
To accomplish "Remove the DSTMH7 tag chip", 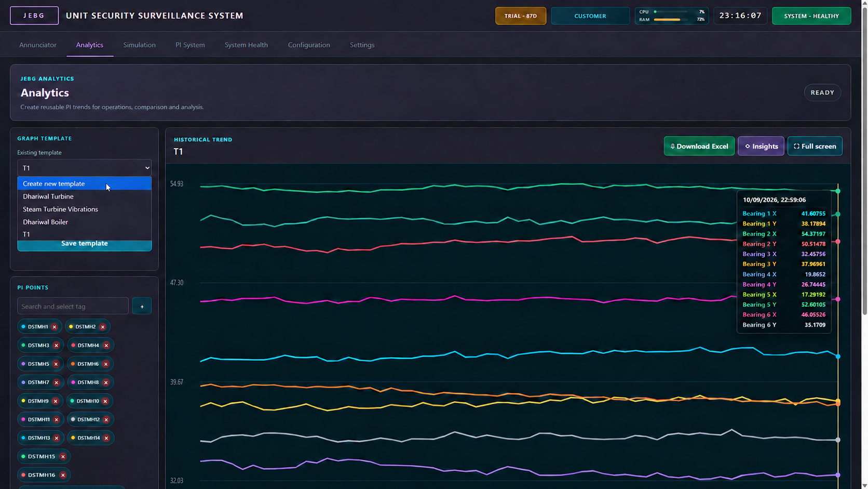I will [x=57, y=382].
